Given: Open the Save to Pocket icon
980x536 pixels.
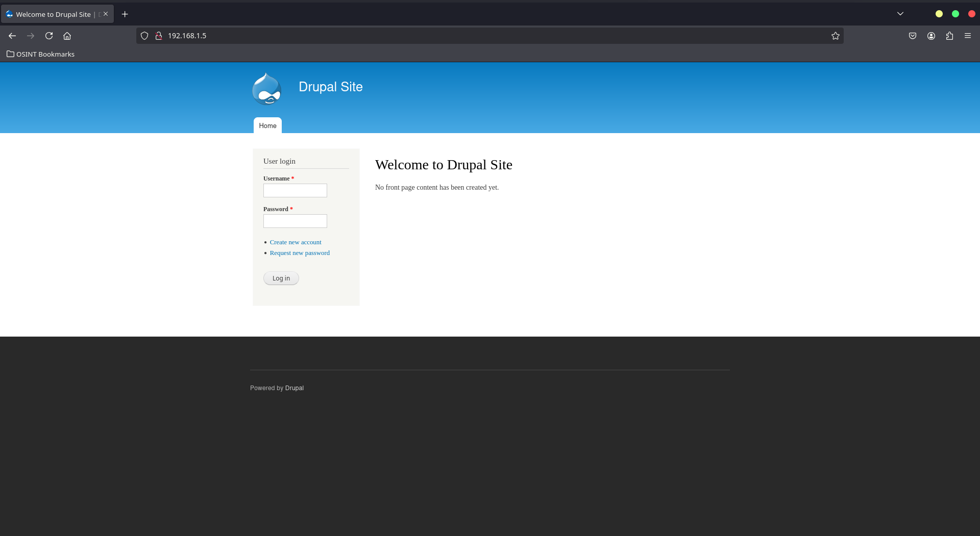Looking at the screenshot, I should point(913,36).
